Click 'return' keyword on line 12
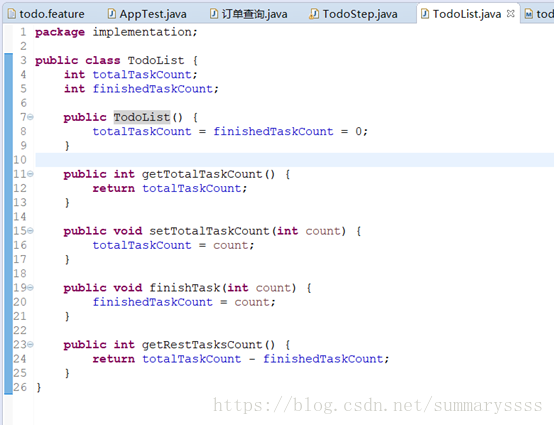The image size is (554, 425). tap(113, 188)
